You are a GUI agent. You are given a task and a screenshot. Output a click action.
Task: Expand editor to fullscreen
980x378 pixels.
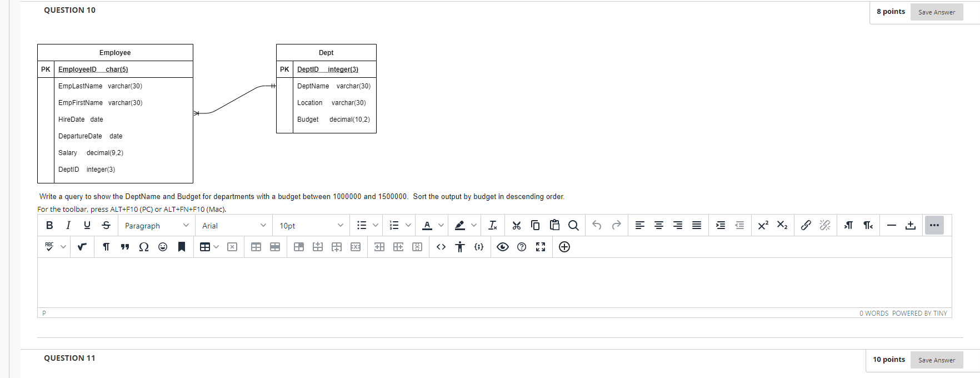541,247
